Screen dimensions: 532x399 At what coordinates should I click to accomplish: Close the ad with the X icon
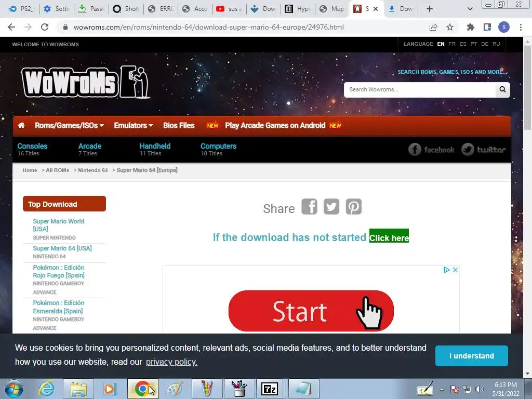coord(455,270)
